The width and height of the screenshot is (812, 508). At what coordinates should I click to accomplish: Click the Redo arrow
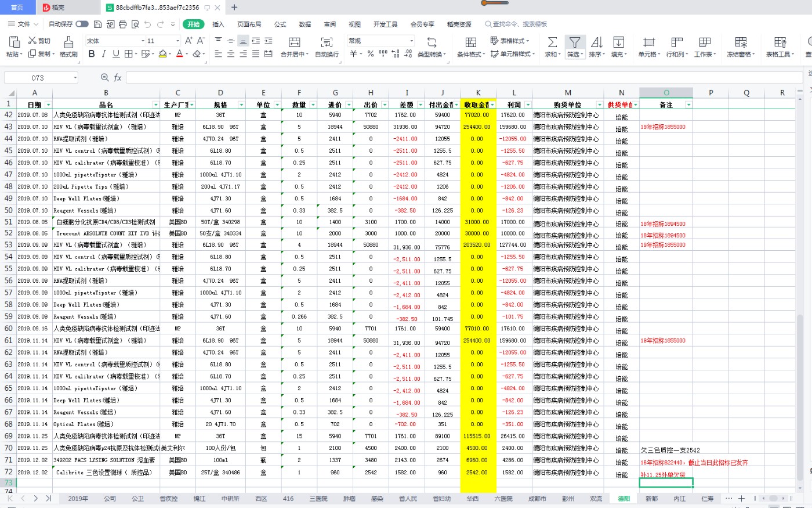160,24
